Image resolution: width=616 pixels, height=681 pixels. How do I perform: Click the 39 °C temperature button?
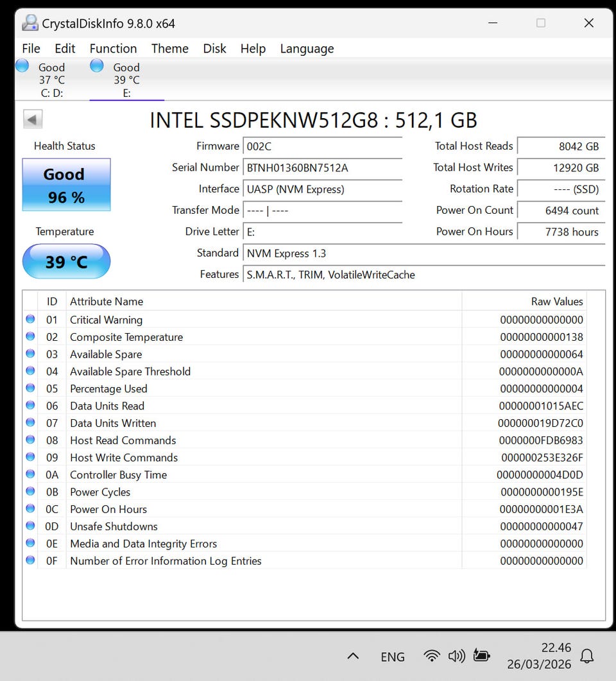pos(67,261)
